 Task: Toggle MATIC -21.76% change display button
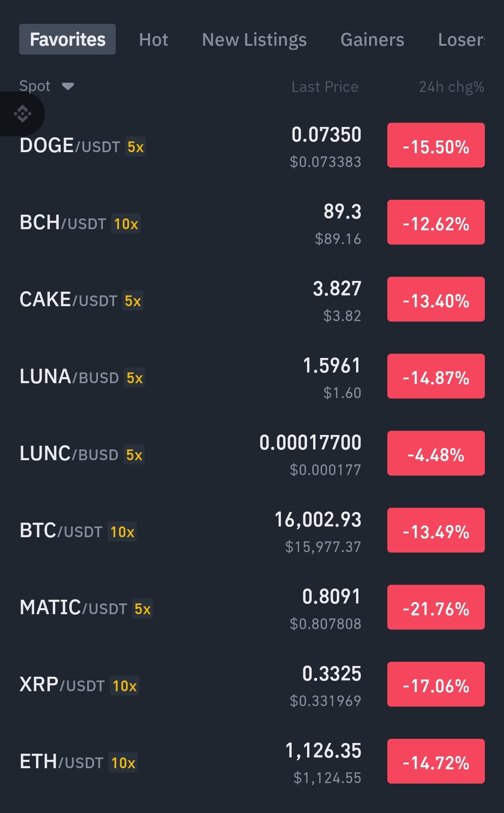click(436, 607)
